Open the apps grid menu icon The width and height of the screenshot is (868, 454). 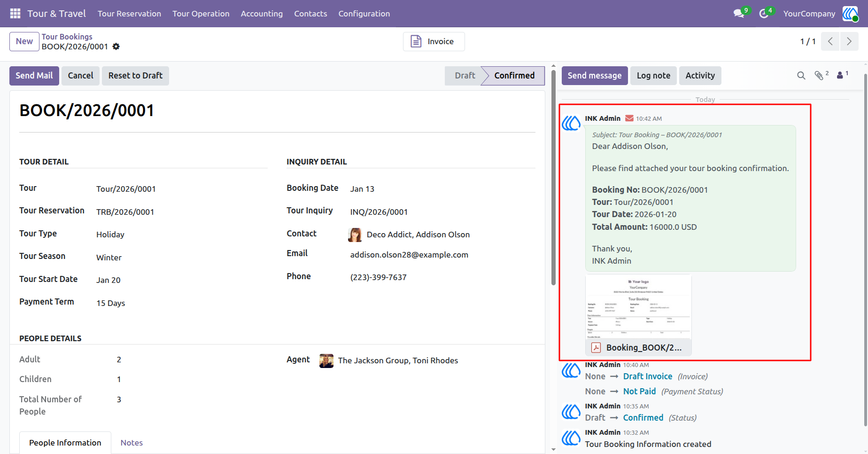15,14
